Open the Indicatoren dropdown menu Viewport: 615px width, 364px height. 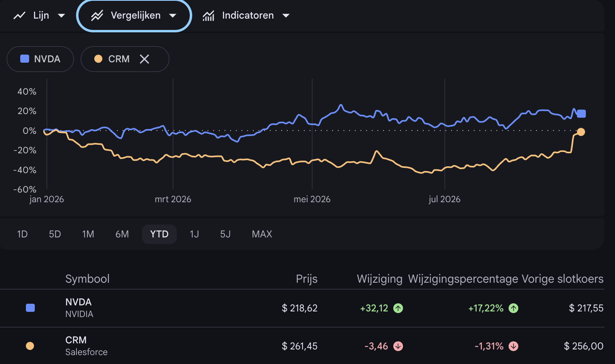pos(246,16)
